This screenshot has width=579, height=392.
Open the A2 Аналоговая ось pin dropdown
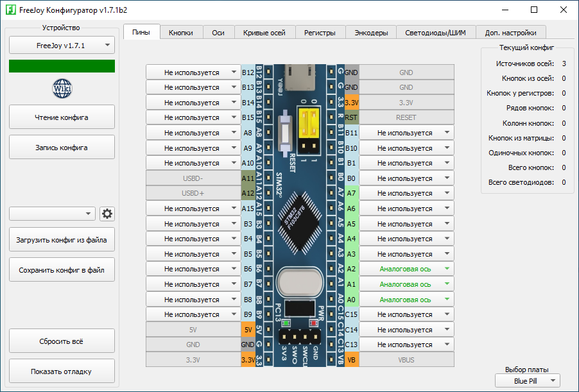(406, 269)
